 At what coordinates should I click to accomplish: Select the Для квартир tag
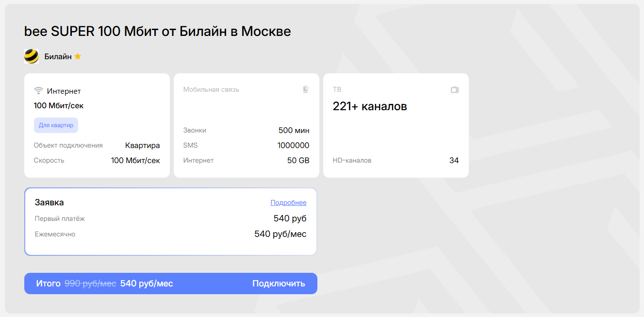56,125
